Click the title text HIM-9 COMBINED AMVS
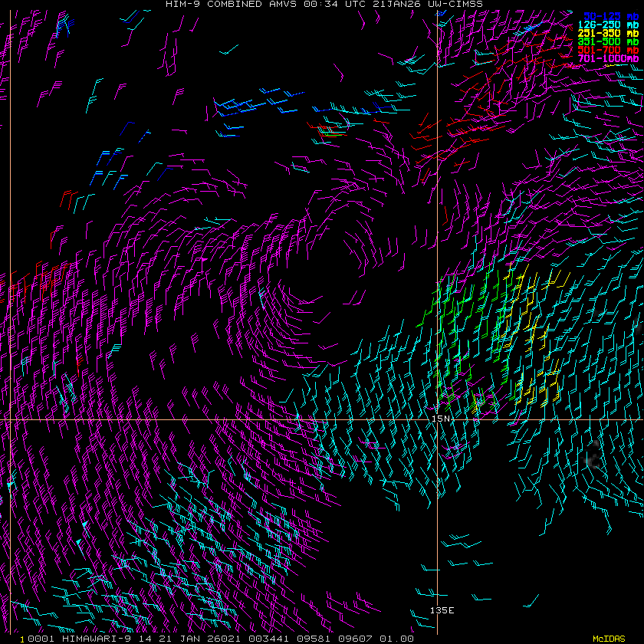This screenshot has height=644, width=644. [x=232, y=4]
